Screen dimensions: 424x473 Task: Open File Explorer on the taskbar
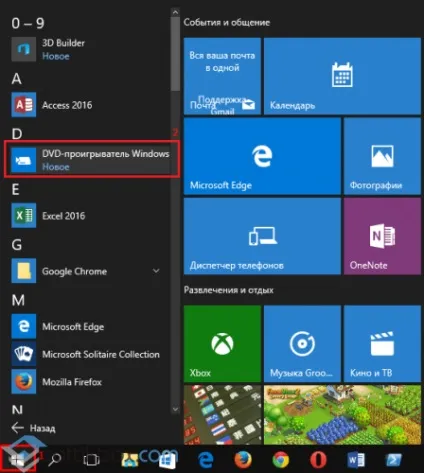pos(130,460)
